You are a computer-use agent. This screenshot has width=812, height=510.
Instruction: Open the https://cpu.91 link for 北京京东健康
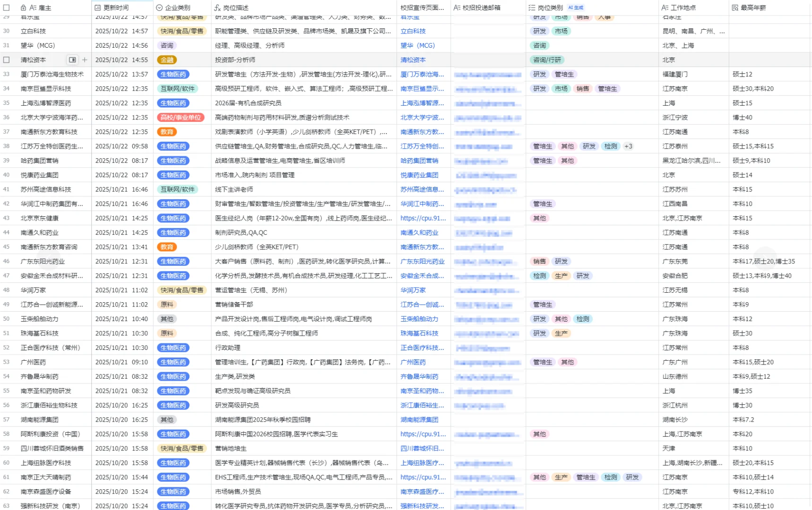tap(423, 218)
